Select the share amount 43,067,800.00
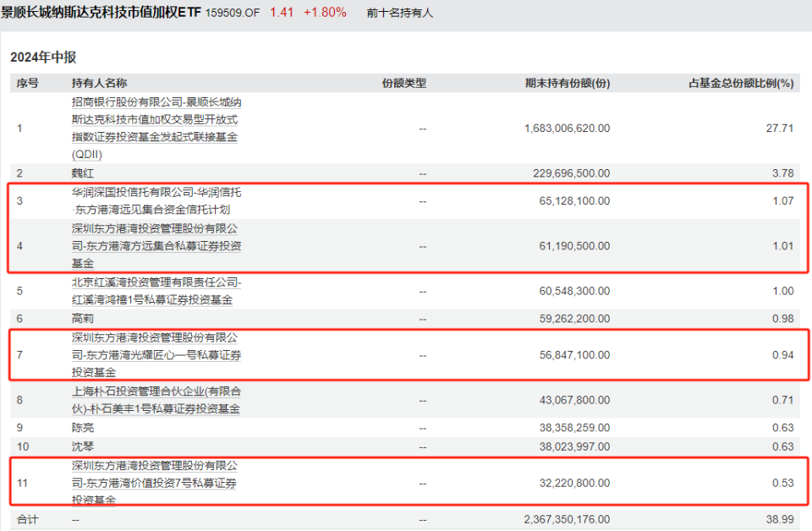Screen dimensions: 812x531 point(575,400)
